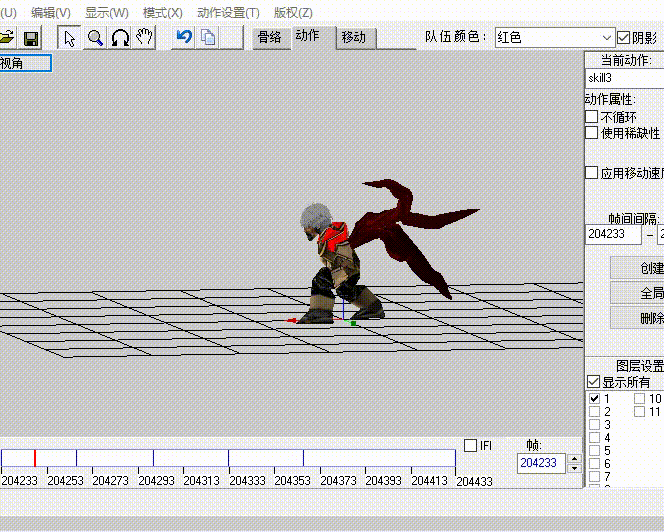Switch to the 动作 tab
664x532 pixels.
point(308,36)
